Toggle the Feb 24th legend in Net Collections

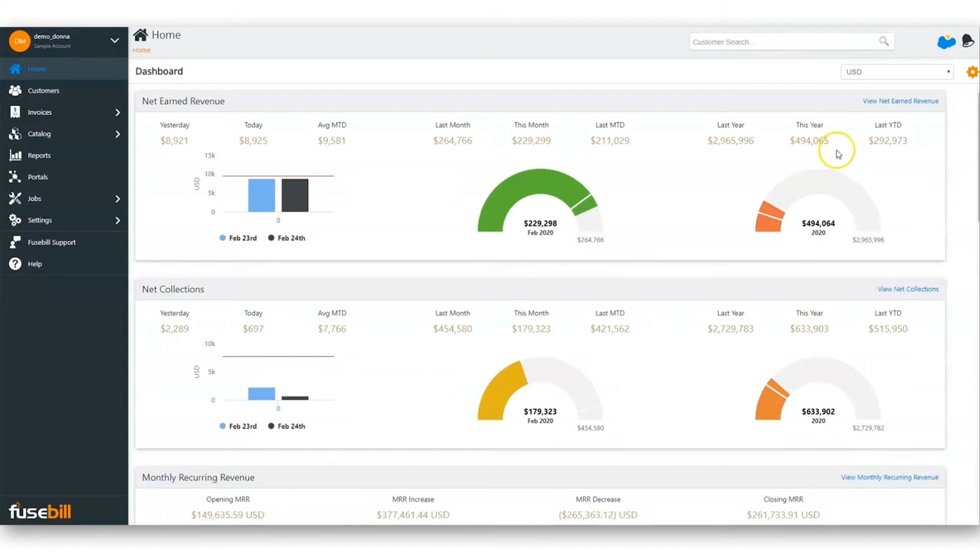coord(286,426)
